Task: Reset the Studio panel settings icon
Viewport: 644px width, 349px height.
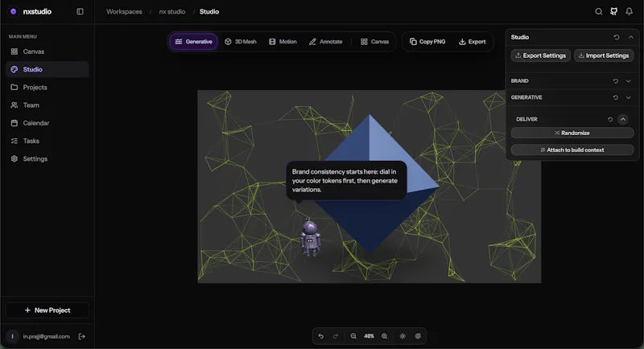Action: 617,37
